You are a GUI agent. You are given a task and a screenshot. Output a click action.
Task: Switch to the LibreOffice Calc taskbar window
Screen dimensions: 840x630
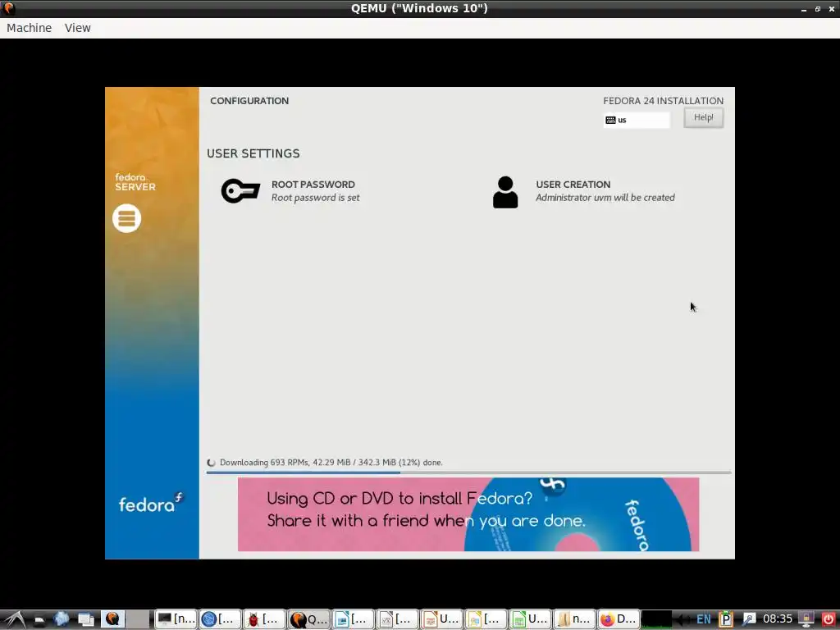pos(530,619)
